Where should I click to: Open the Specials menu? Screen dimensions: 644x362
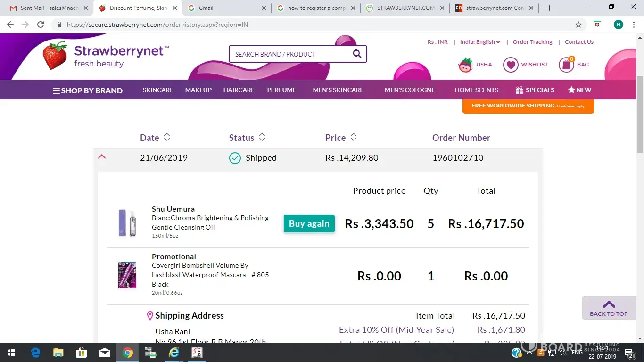tap(535, 90)
